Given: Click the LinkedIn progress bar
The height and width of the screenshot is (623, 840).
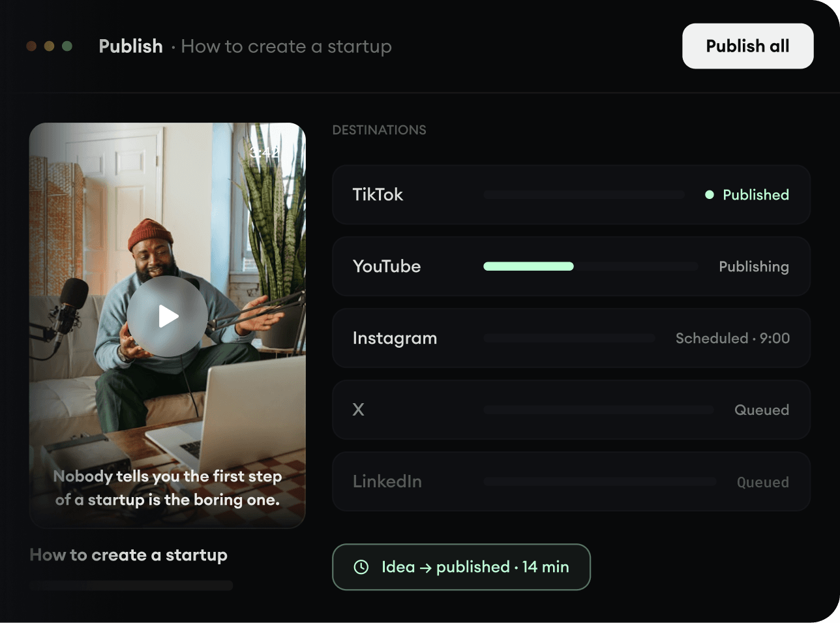Looking at the screenshot, I should point(600,481).
